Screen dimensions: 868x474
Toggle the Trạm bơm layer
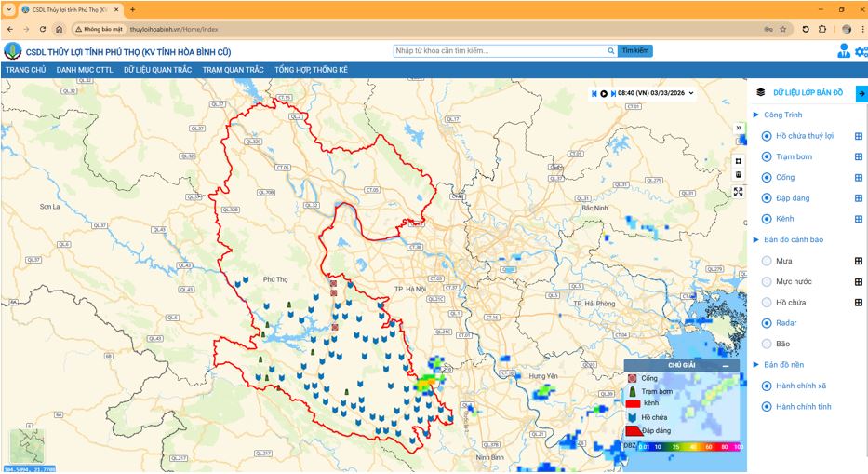pos(767,156)
